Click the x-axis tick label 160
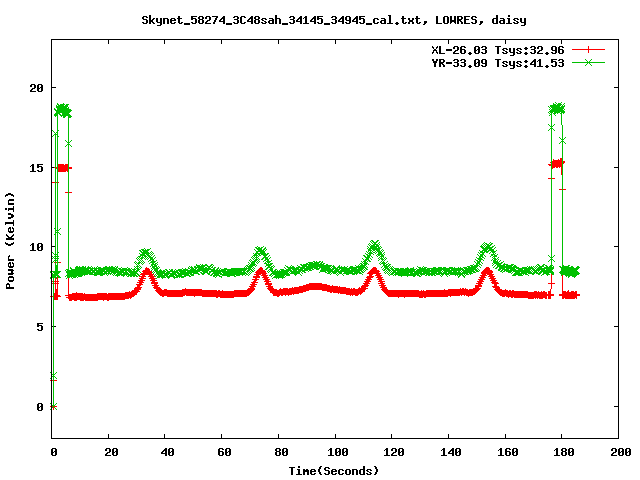 pyautogui.click(x=507, y=452)
